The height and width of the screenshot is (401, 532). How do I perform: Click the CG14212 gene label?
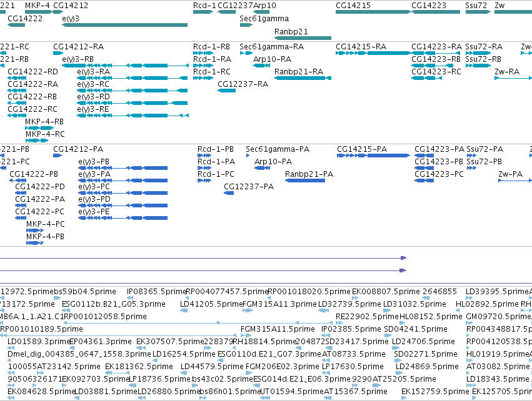pyautogui.click(x=71, y=6)
